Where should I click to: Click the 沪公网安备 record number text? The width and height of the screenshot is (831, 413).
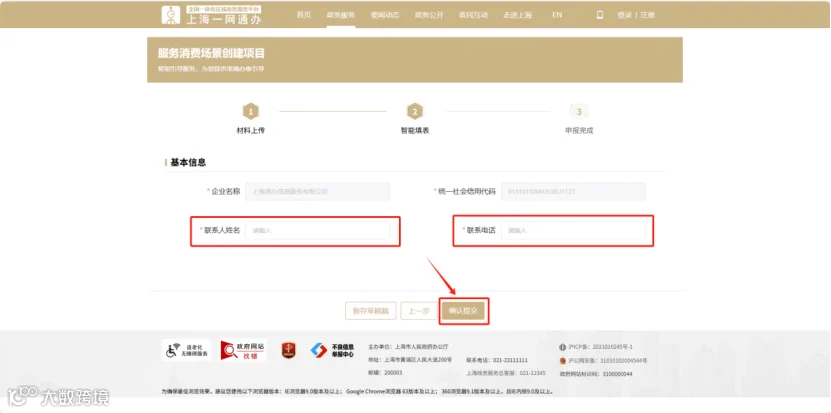(607, 361)
